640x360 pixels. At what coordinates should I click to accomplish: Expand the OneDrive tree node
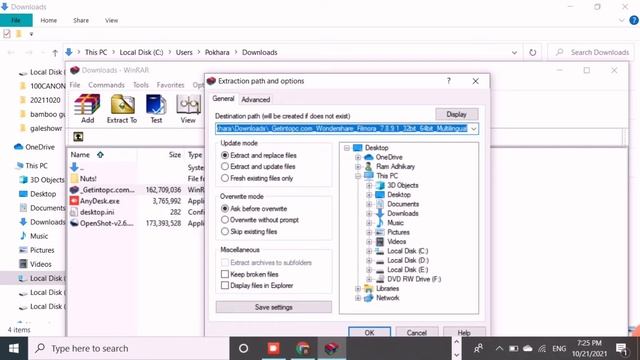tap(358, 157)
